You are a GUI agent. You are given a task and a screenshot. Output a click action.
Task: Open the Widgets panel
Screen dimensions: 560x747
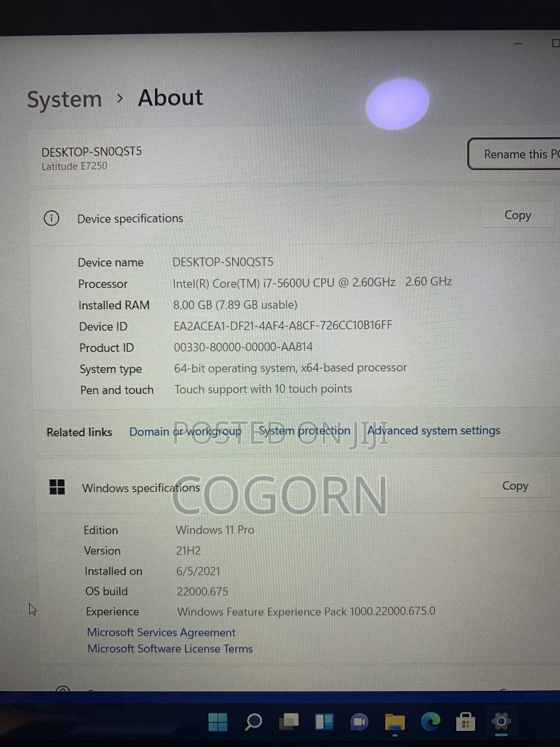pyautogui.click(x=324, y=722)
